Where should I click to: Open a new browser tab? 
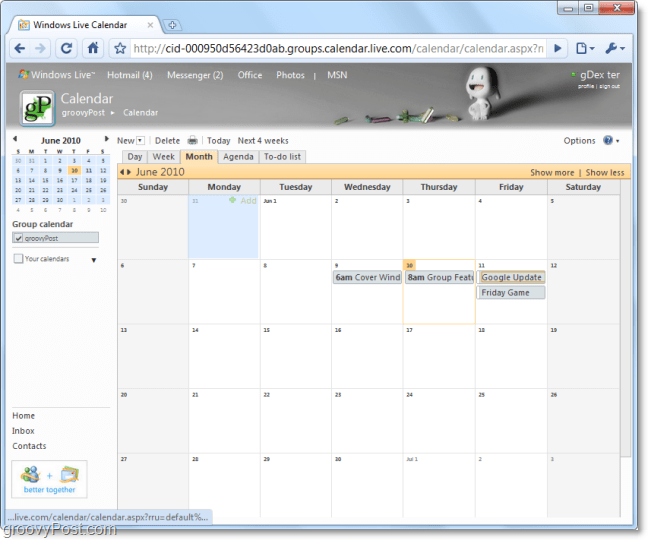coord(172,25)
